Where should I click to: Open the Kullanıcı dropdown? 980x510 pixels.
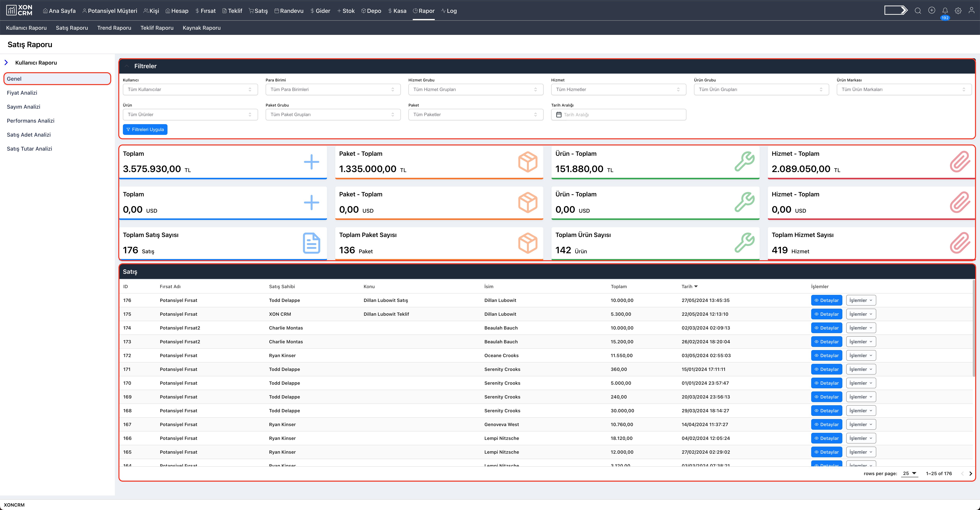click(190, 89)
